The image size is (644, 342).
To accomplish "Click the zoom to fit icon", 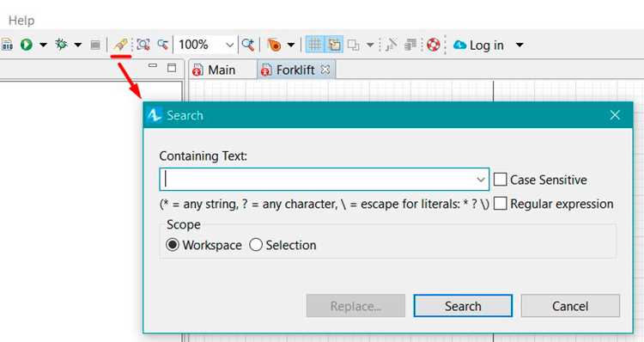I will point(143,45).
